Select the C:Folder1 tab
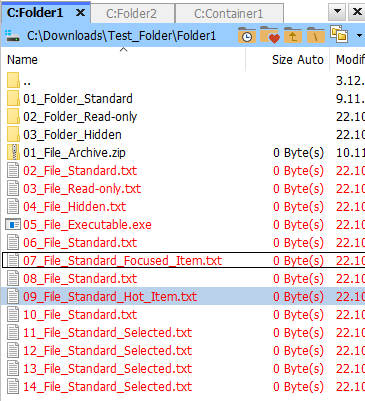 pyautogui.click(x=45, y=13)
